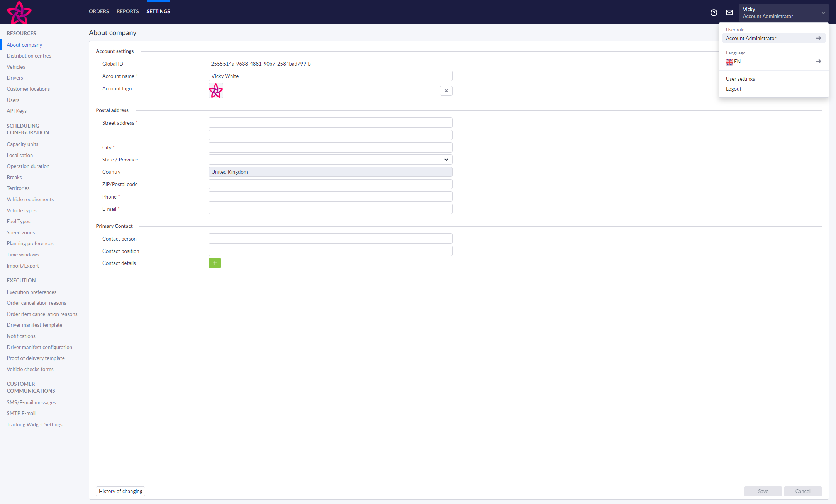Open the messages envelope icon
836x504 pixels.
coord(729,13)
